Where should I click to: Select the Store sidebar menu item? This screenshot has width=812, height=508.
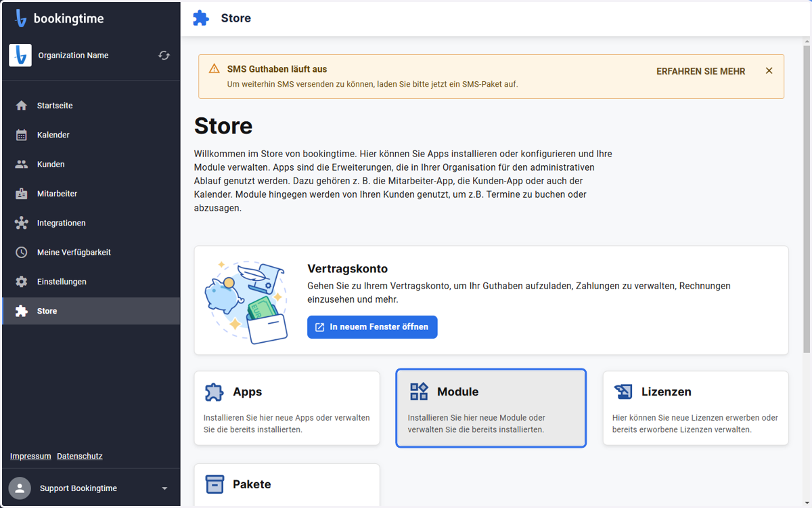(91, 311)
